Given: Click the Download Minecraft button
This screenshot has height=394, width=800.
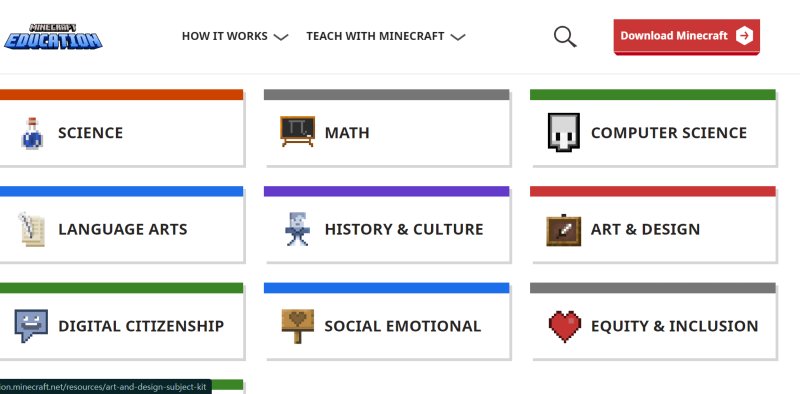Looking at the screenshot, I should pyautogui.click(x=686, y=36).
